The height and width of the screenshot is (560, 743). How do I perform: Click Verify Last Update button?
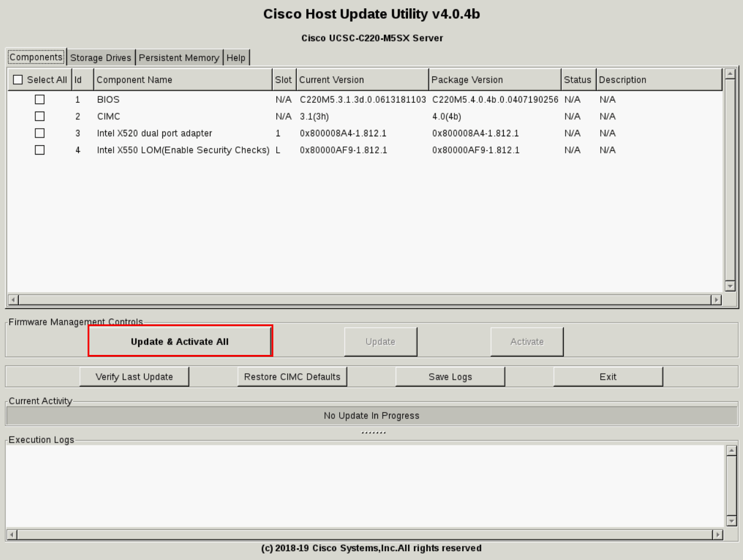134,377
